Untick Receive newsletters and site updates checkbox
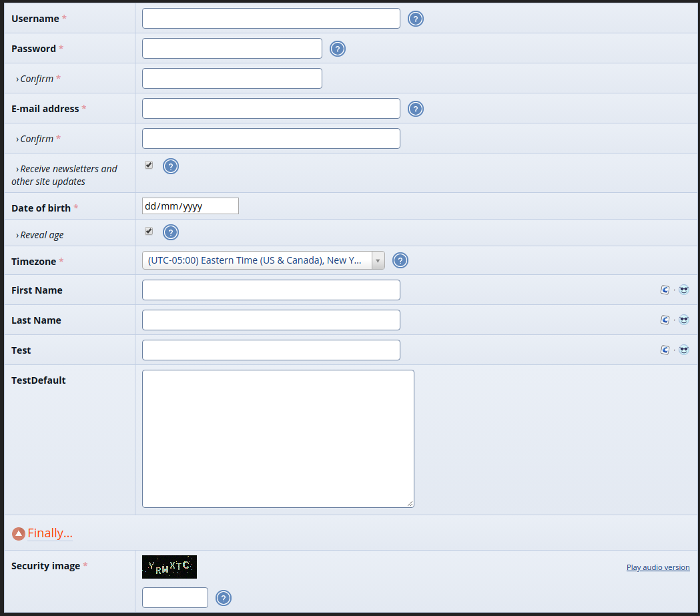The height and width of the screenshot is (616, 700). coord(149,165)
